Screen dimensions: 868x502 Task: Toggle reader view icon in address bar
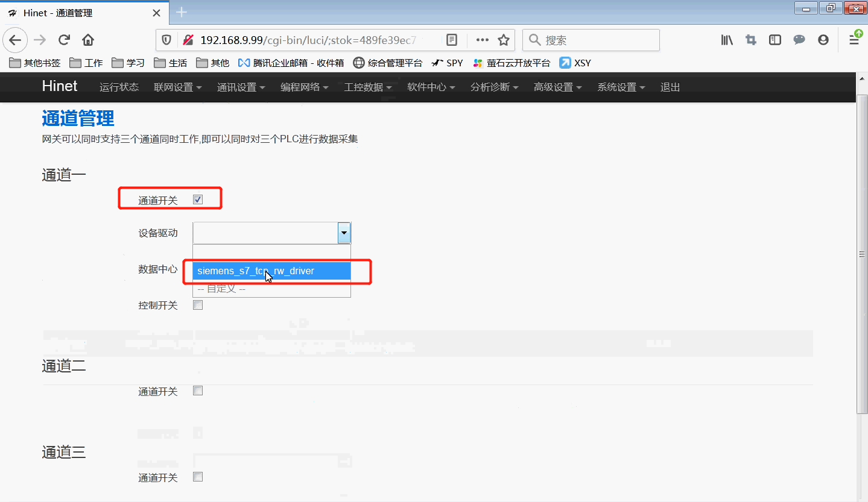click(x=452, y=40)
